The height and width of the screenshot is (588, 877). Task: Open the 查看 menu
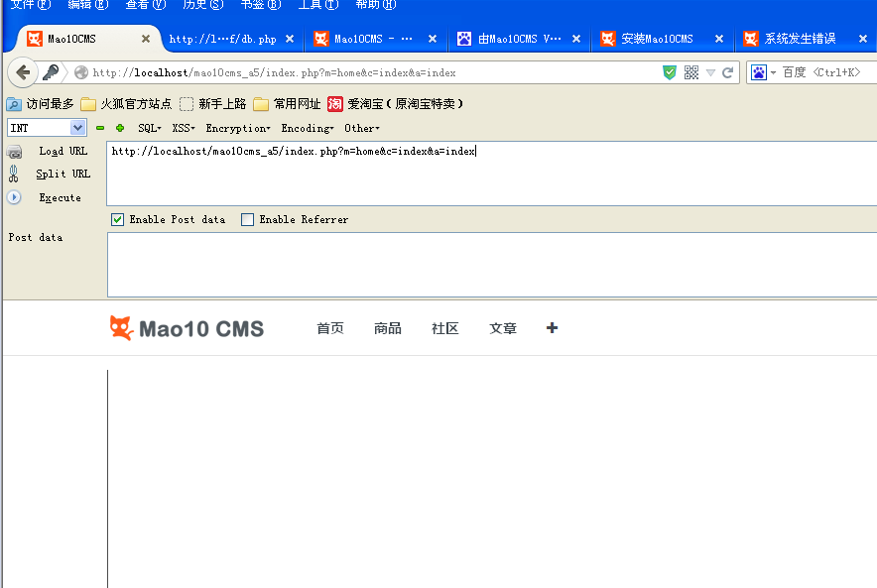[x=146, y=5]
